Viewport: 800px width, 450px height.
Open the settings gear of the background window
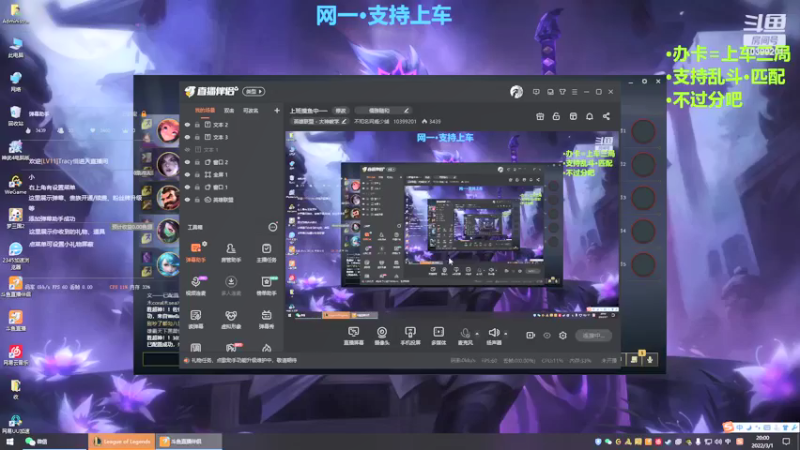tap(644, 82)
